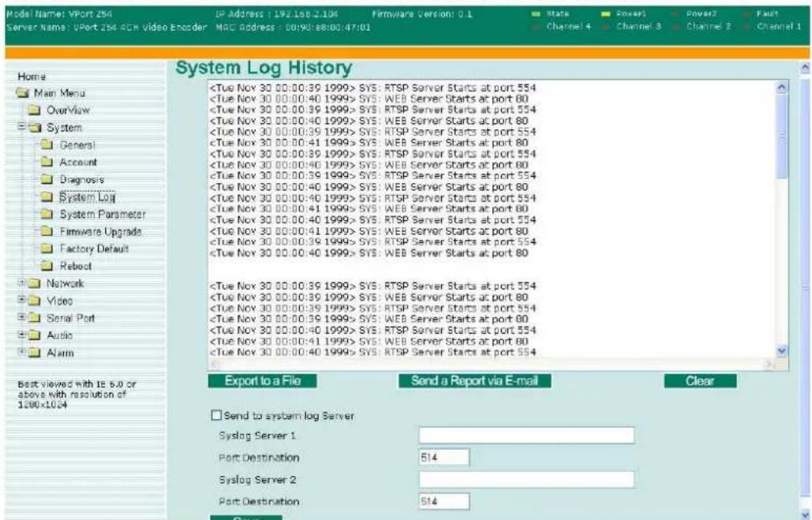812x520 pixels.
Task: Click the Power2 status indicator
Action: click(675, 14)
